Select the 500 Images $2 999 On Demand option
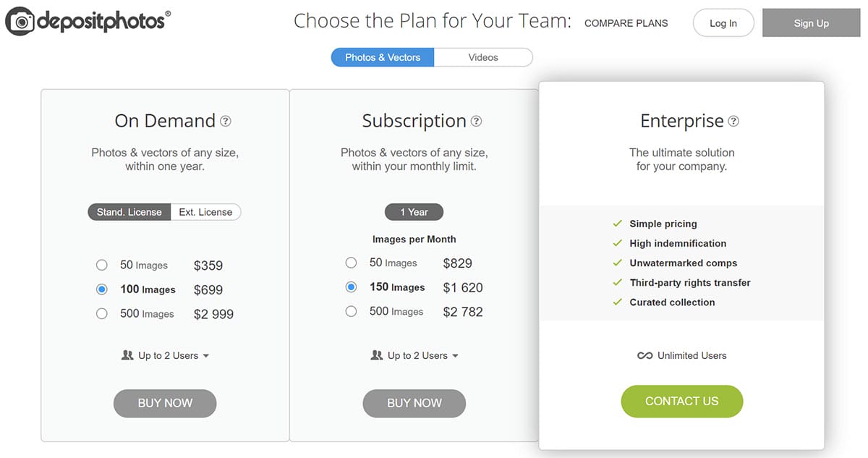868x458 pixels. coord(102,314)
